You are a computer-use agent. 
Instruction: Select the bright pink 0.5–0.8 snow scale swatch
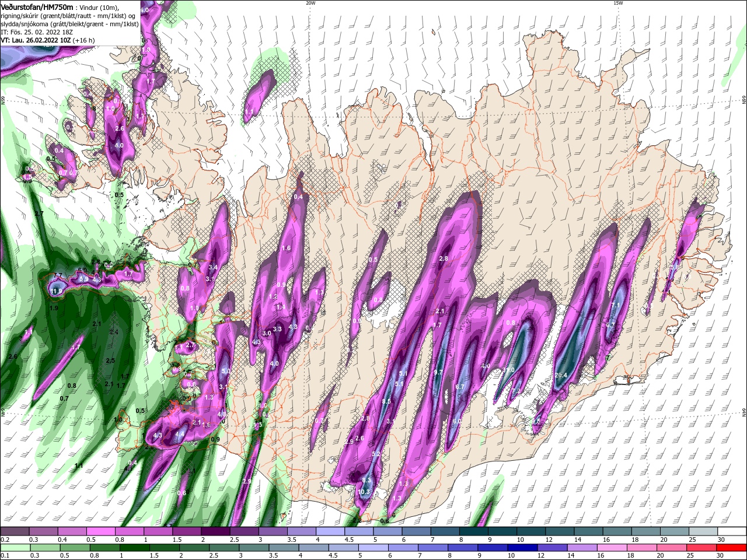pos(100,531)
